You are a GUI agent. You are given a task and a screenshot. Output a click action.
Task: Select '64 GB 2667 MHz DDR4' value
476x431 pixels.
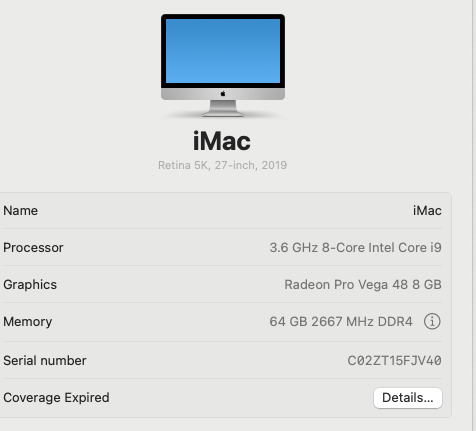click(341, 322)
